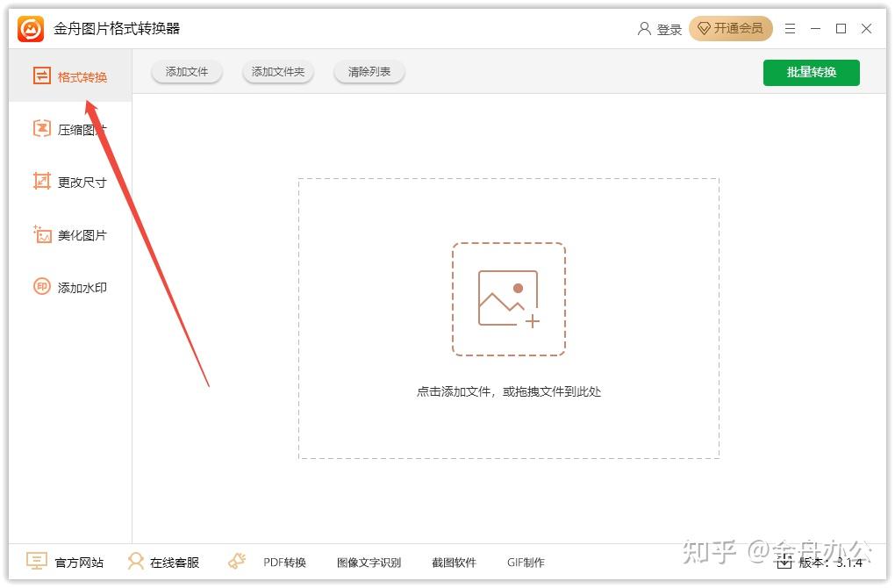This screenshot has width=895, height=588.
Task: Click the 开通会员 membership button
Action: point(731,29)
